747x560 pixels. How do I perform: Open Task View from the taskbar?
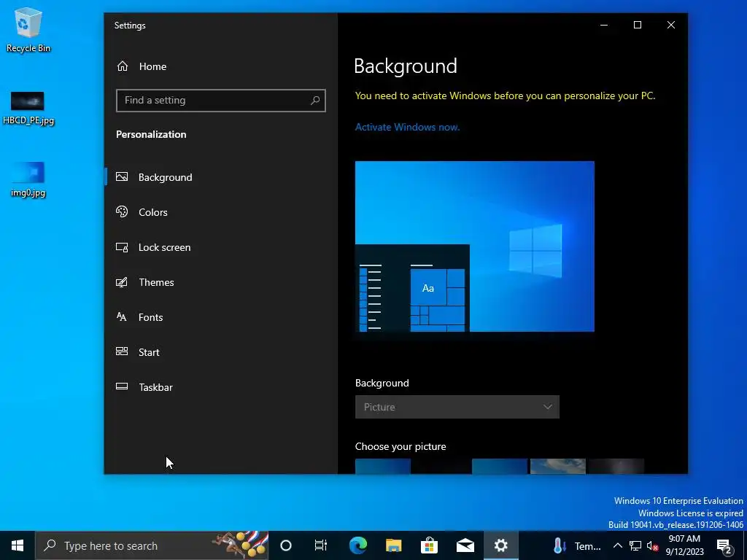321,545
